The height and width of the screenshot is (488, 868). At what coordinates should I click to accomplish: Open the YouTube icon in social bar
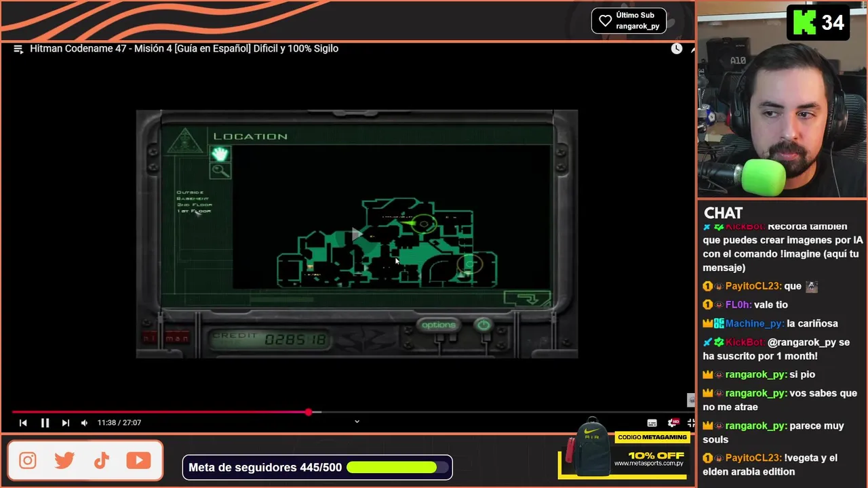point(138,461)
